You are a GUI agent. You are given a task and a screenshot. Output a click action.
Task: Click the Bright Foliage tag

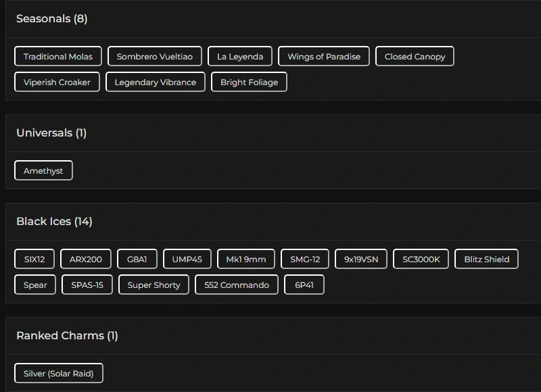(250, 82)
